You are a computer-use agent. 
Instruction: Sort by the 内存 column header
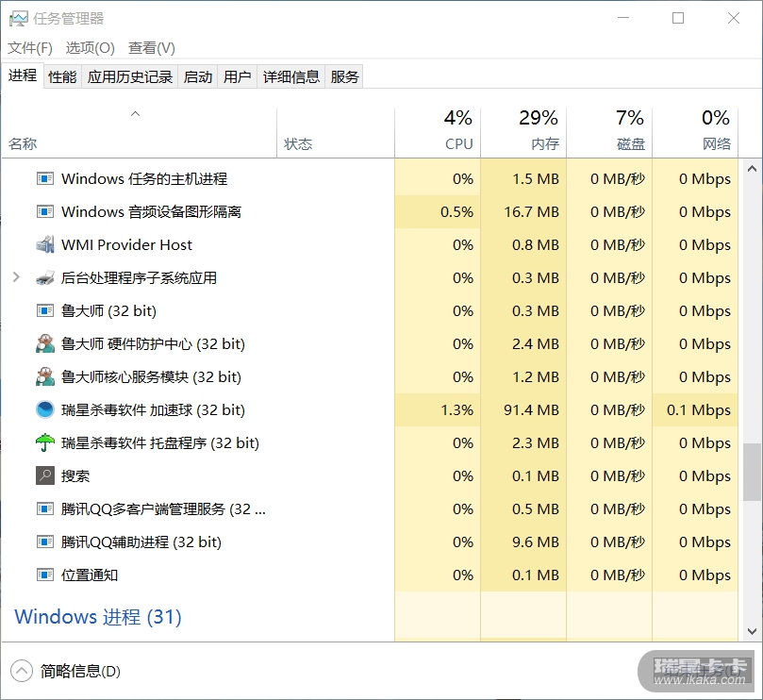point(523,132)
